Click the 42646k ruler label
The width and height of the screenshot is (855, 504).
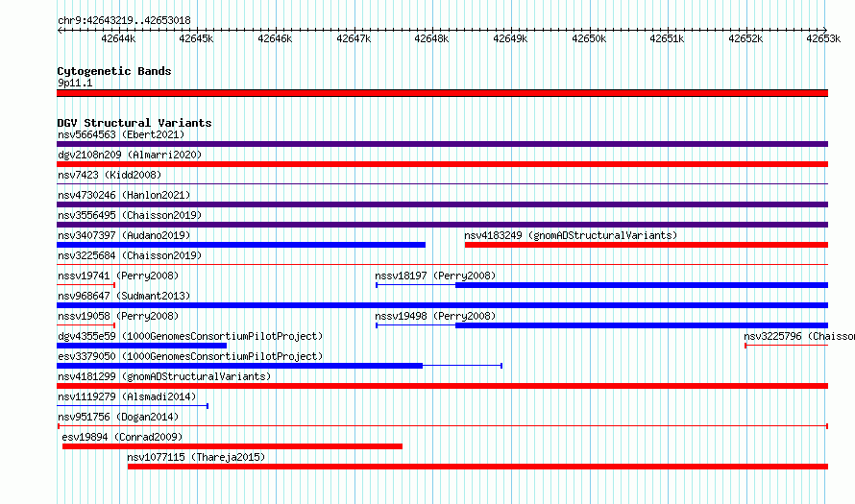pos(275,38)
